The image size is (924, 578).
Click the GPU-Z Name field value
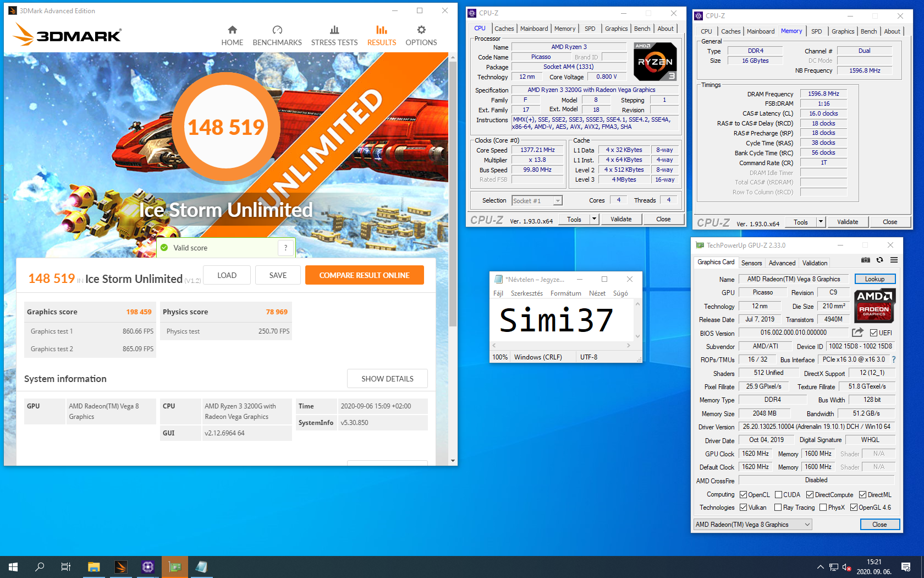click(793, 279)
